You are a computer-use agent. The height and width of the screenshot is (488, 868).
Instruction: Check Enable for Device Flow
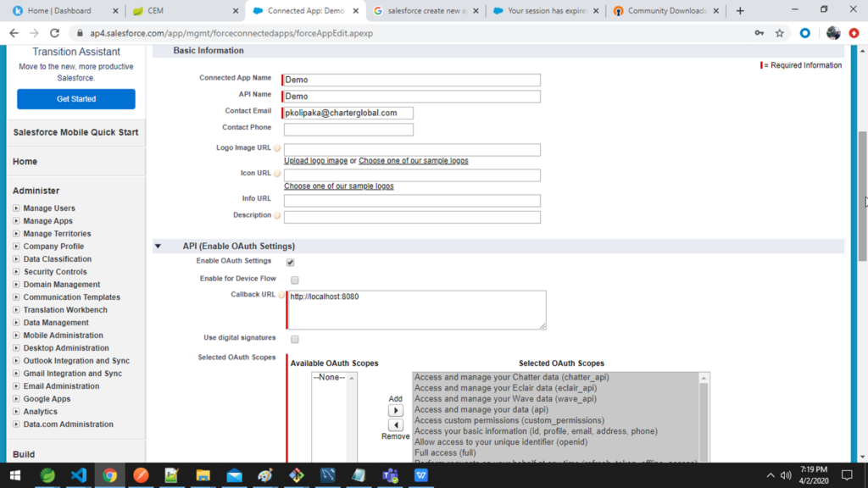(x=294, y=280)
